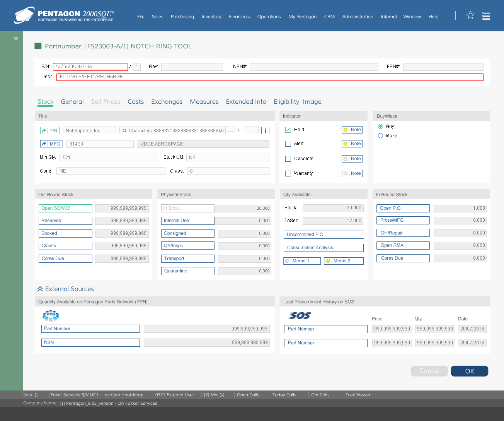The height and width of the screenshot is (421, 504).
Task: Click the favorites star icon
Action: pyautogui.click(x=470, y=15)
